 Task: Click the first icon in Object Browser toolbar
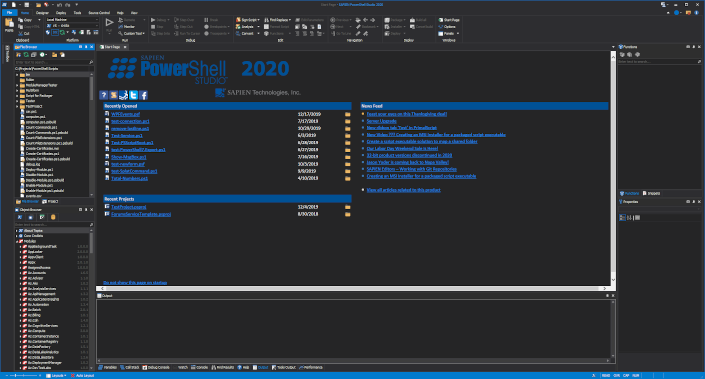point(20,217)
